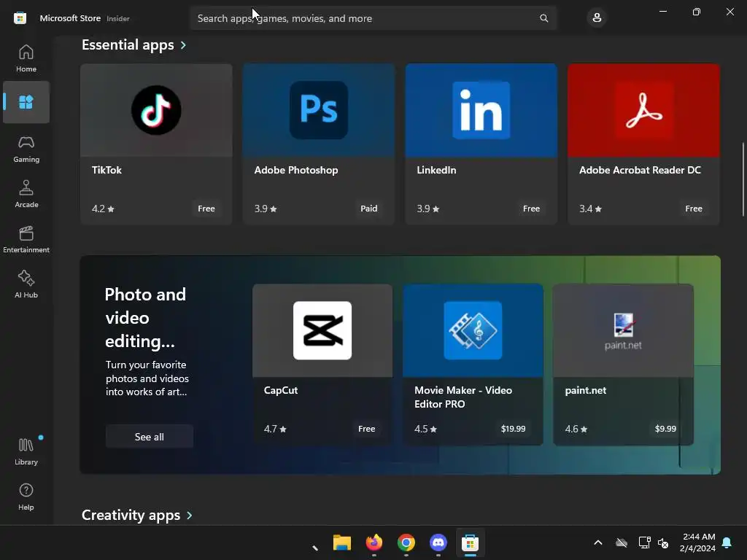Open the Entertainment section
The height and width of the screenshot is (560, 747).
26,239
